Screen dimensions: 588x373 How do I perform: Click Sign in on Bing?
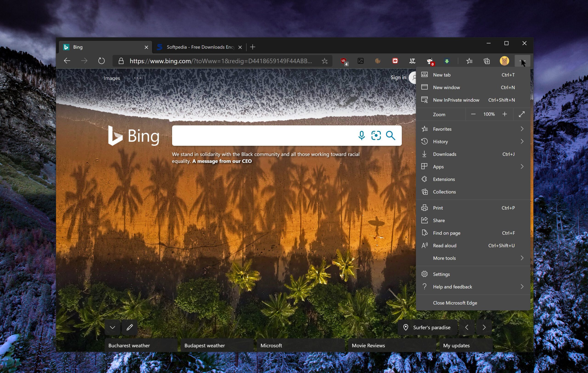click(x=398, y=77)
